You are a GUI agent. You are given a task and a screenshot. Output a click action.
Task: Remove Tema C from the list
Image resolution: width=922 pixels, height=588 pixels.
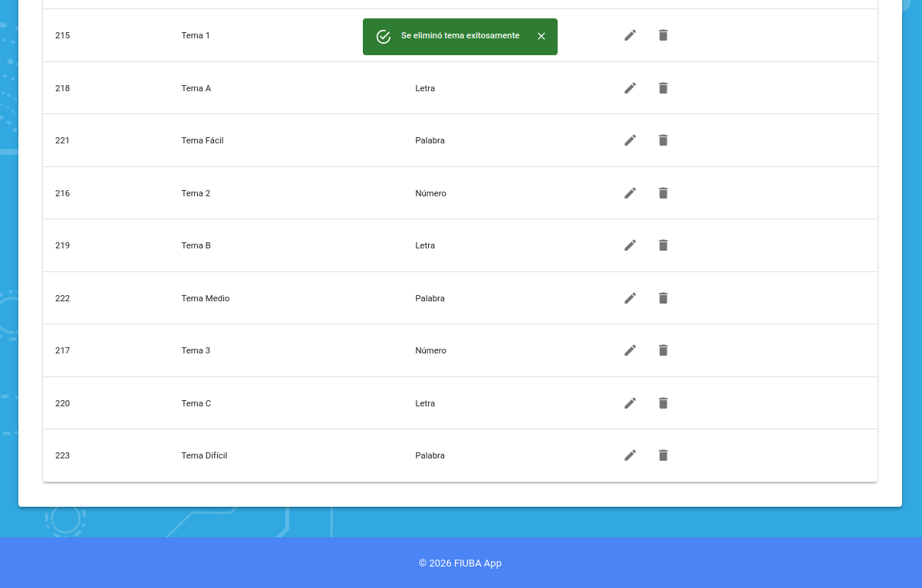tap(664, 403)
